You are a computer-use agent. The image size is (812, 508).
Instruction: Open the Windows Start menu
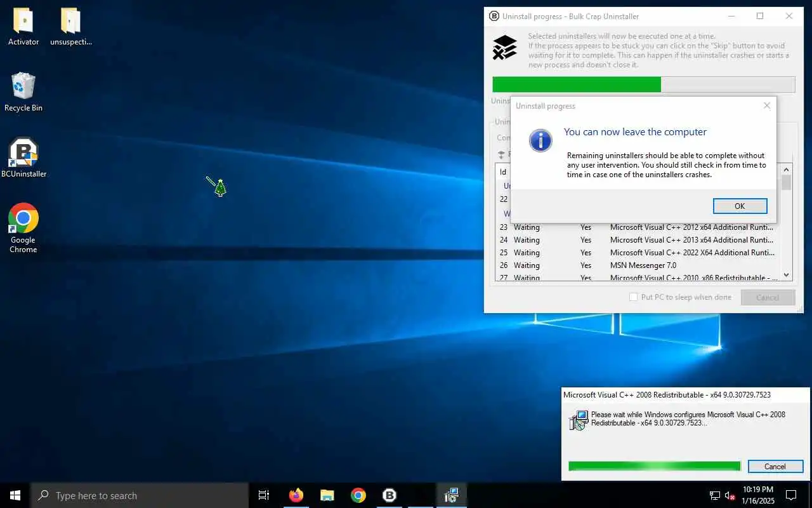15,495
